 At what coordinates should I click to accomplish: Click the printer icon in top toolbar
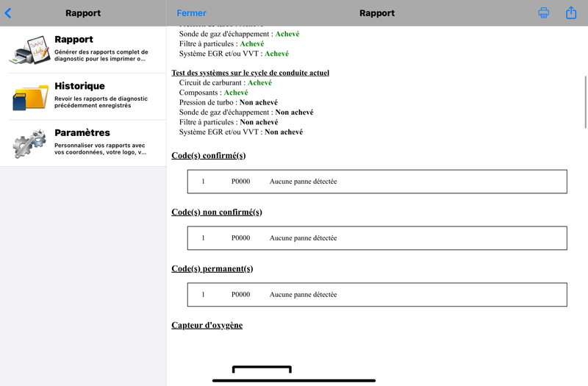pyautogui.click(x=544, y=13)
